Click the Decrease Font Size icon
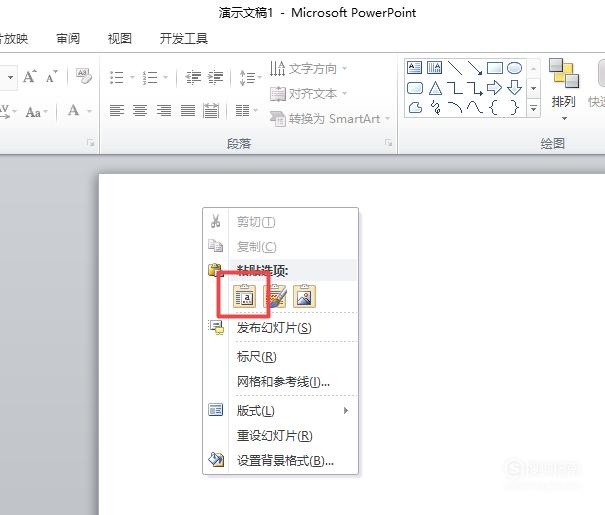This screenshot has height=515, width=605. click(x=51, y=77)
